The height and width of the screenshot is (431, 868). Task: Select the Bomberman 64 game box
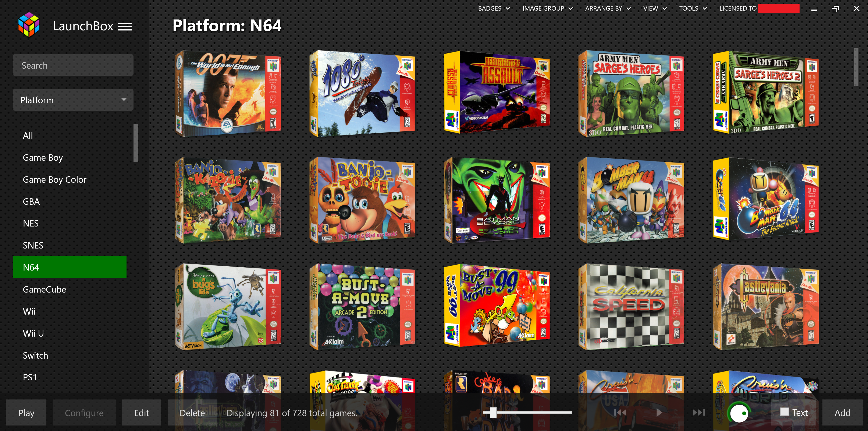tap(632, 200)
